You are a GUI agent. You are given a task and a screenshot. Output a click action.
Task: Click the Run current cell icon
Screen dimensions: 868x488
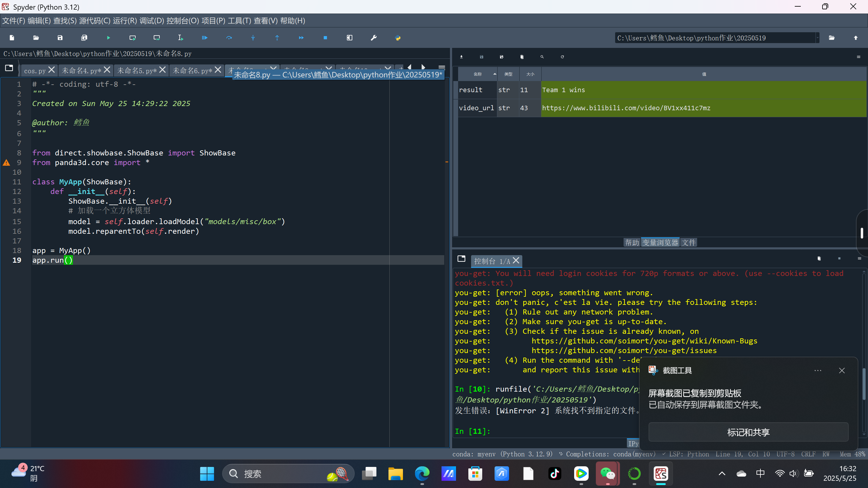[x=132, y=38]
